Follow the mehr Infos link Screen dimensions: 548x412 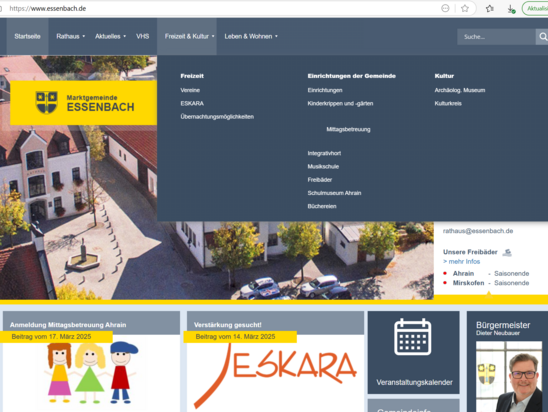point(461,261)
